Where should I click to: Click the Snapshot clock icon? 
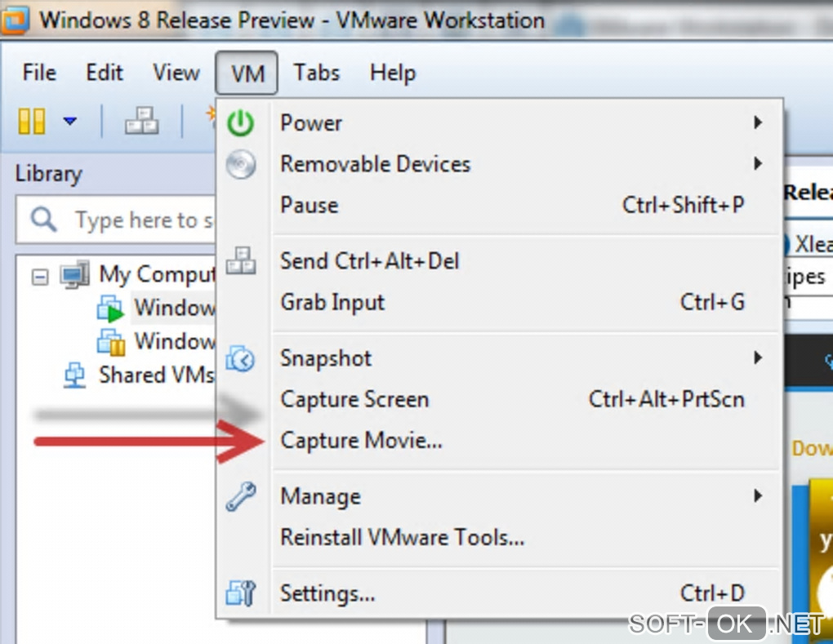click(x=241, y=358)
